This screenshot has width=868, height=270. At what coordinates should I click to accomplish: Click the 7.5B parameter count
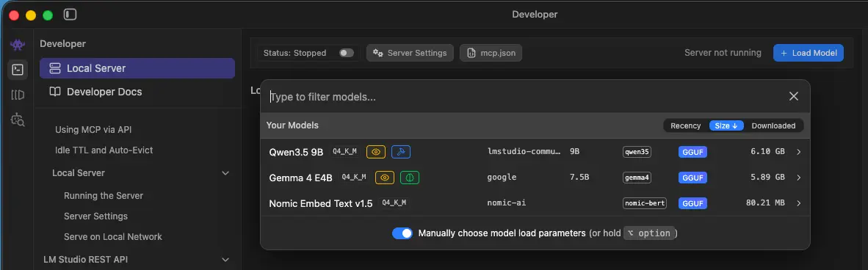pyautogui.click(x=579, y=178)
